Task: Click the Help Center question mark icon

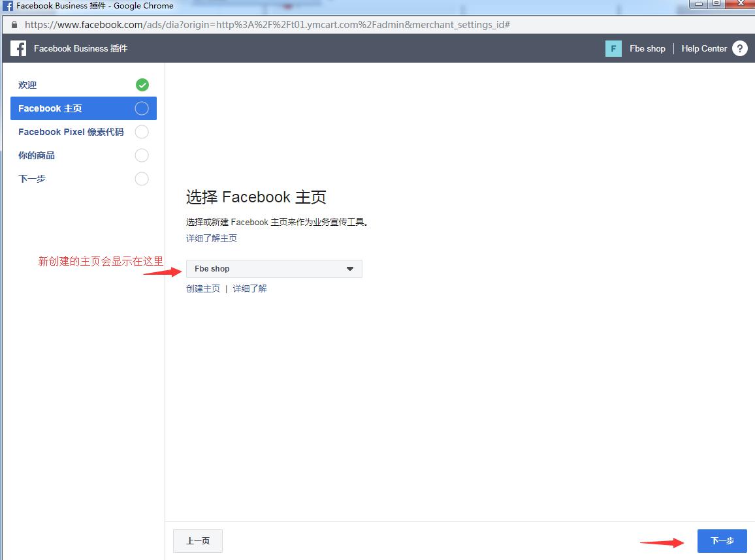Action: (x=739, y=48)
